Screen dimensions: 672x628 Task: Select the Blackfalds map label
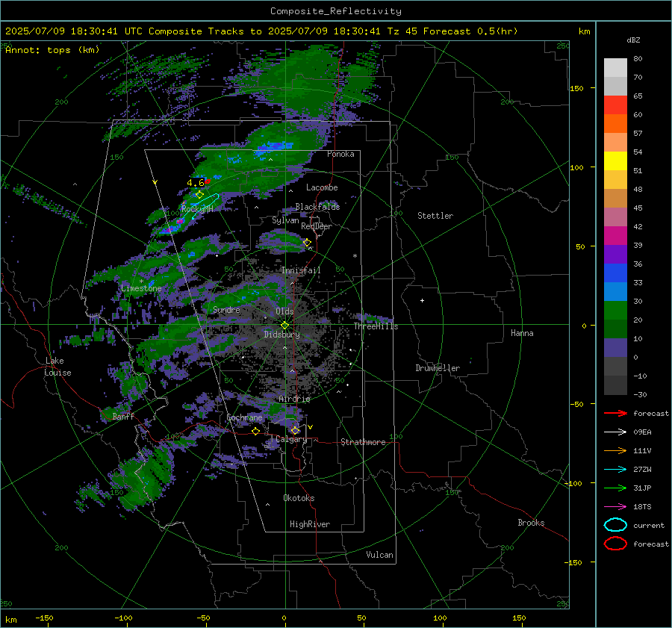pos(317,207)
